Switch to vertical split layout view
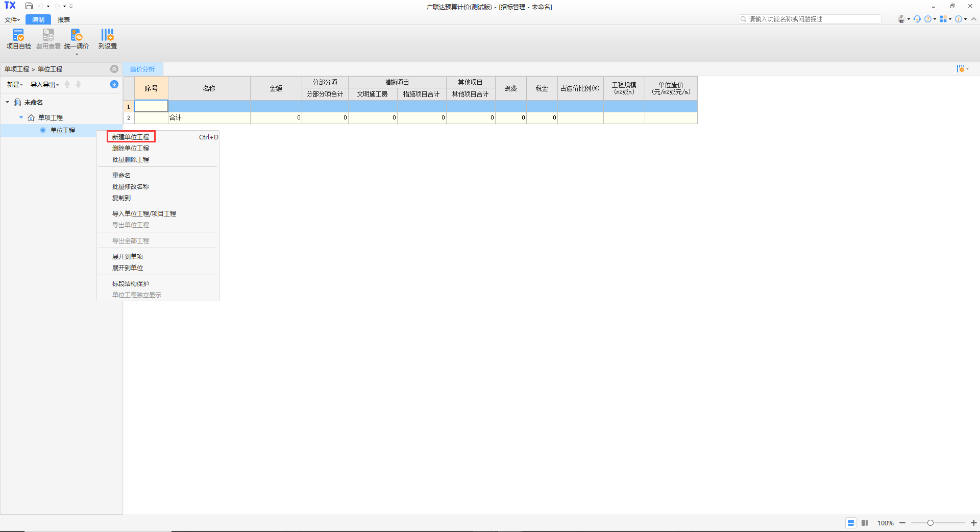 click(865, 523)
